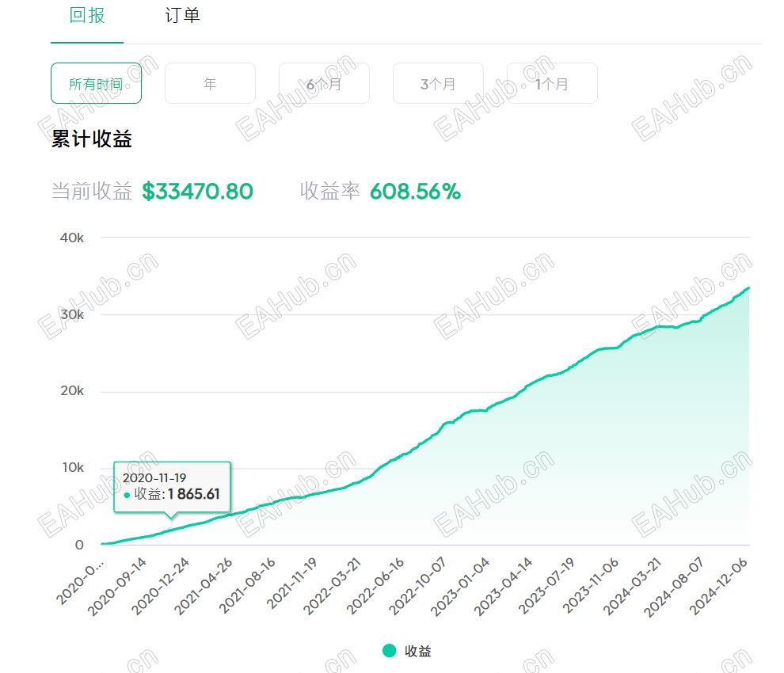Show only the last 1个月
The height and width of the screenshot is (673, 784).
coord(552,83)
